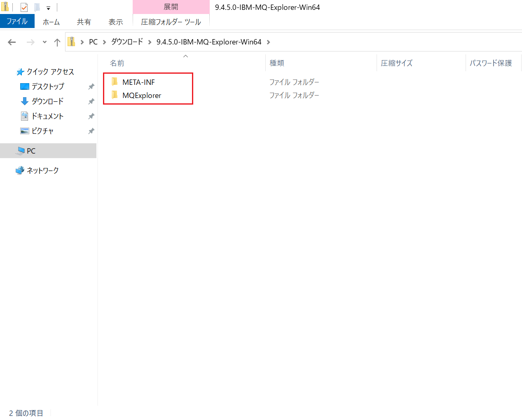Screen dimensions: 522x420
Task: Open the 圧縮フォルダー ツール tab
Action: pyautogui.click(x=171, y=22)
